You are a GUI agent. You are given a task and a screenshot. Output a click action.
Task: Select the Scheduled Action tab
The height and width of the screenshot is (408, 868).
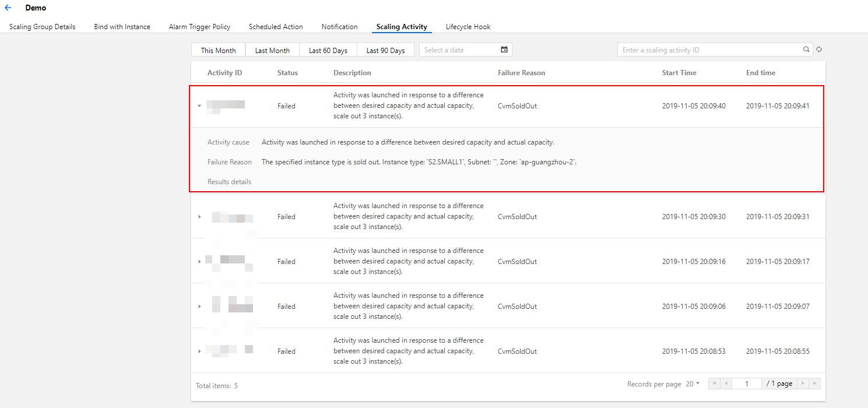[276, 27]
